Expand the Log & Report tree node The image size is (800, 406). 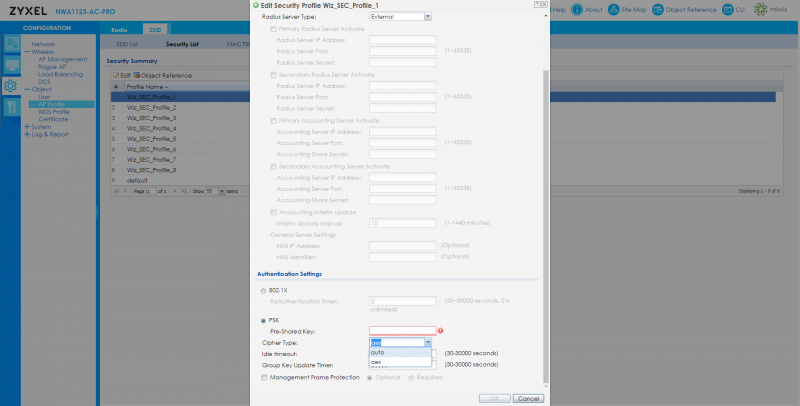[27, 135]
